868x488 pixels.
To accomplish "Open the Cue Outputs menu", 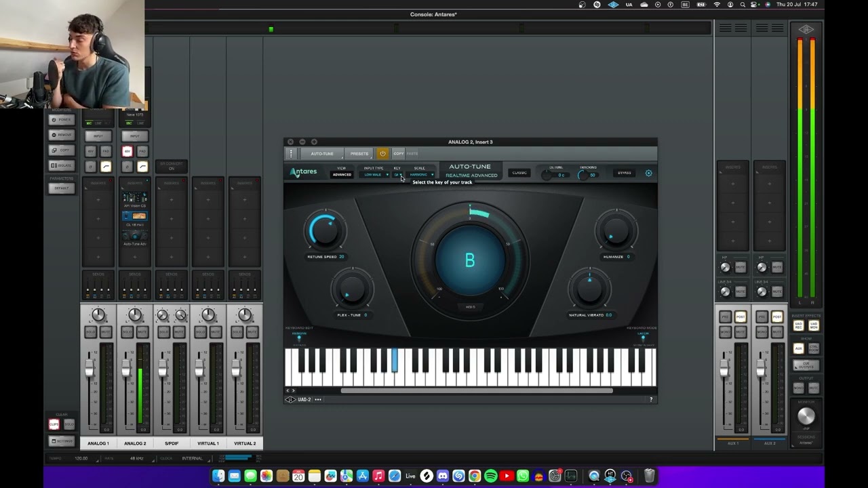I will 806,365.
